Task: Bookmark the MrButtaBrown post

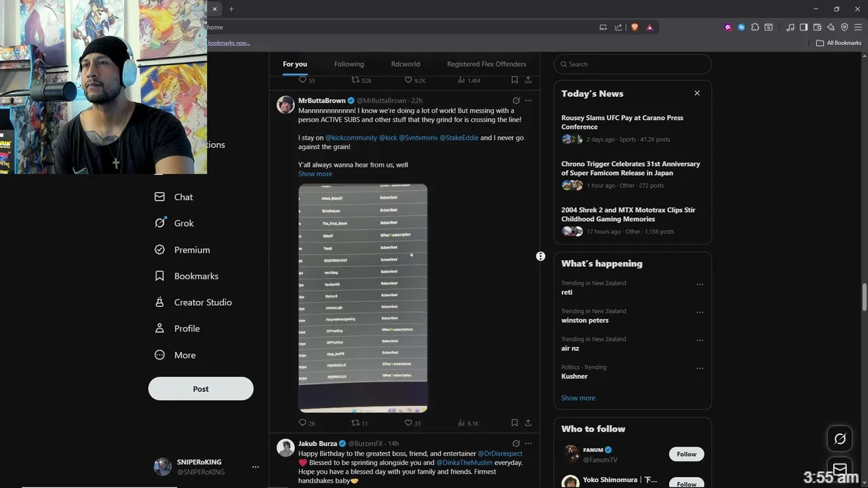Action: tap(515, 423)
